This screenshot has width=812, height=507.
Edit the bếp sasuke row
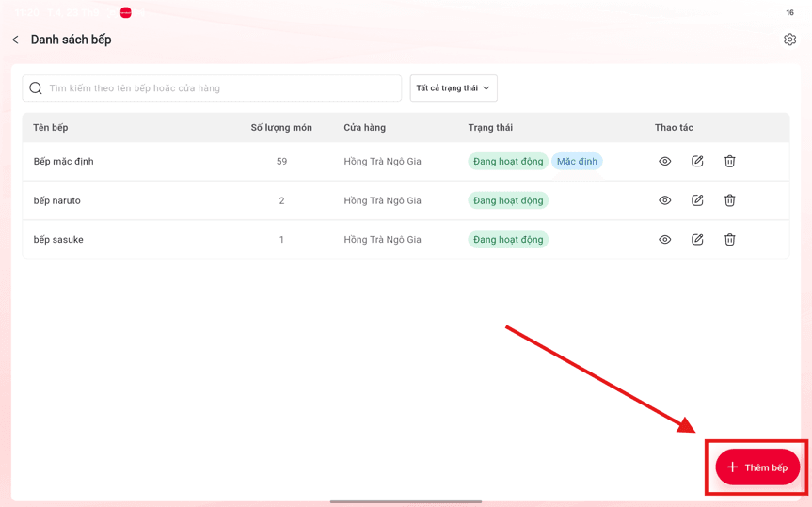697,239
